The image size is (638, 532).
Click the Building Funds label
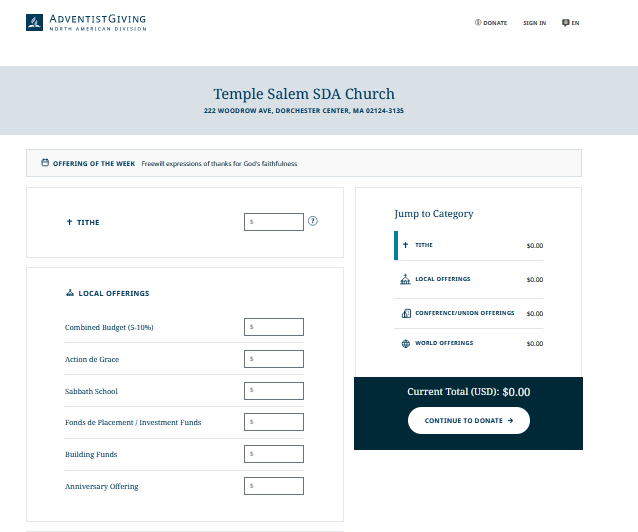(91, 454)
